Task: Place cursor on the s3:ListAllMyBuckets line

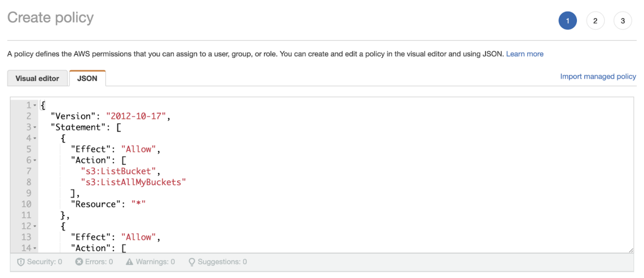Action: 133,182
